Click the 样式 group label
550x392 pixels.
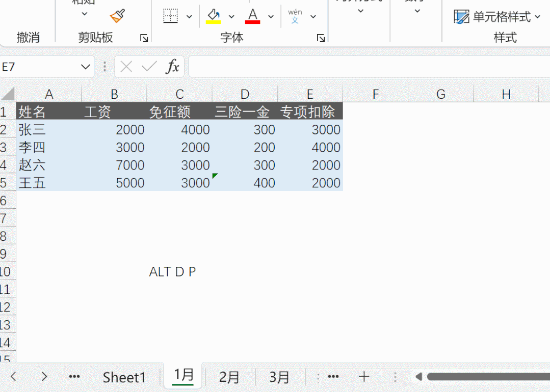(x=505, y=37)
